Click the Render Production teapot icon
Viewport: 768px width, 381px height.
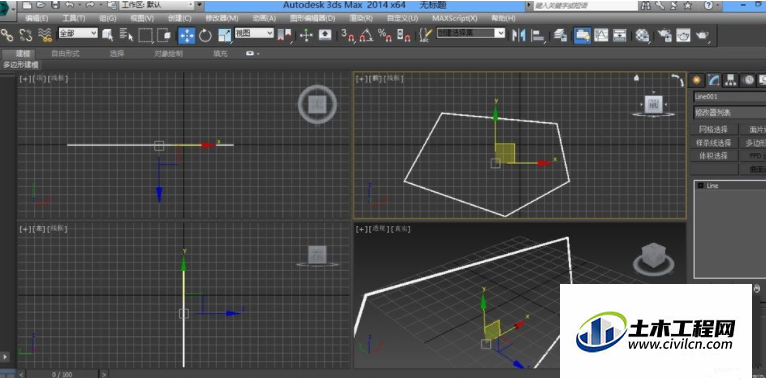click(703, 35)
